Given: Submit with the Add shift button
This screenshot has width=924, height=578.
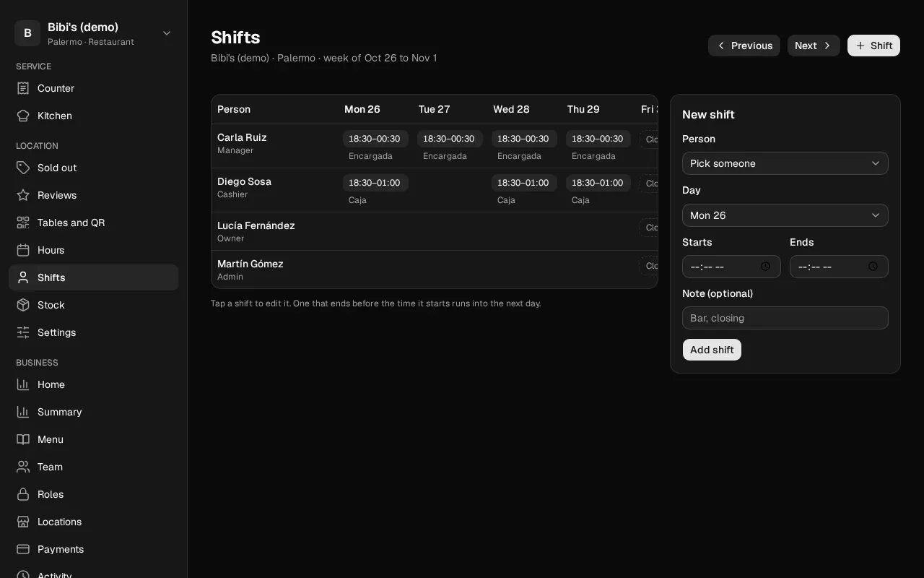Looking at the screenshot, I should [712, 350].
